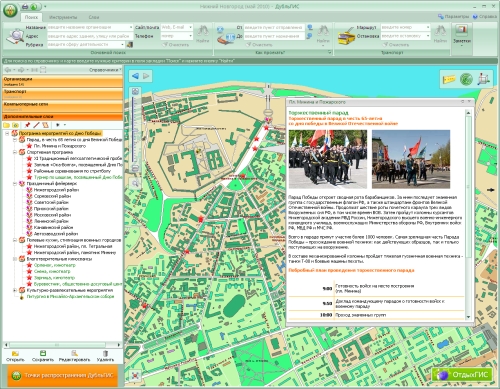Click the map back navigation arrow
500x389 pixels.
135,76
